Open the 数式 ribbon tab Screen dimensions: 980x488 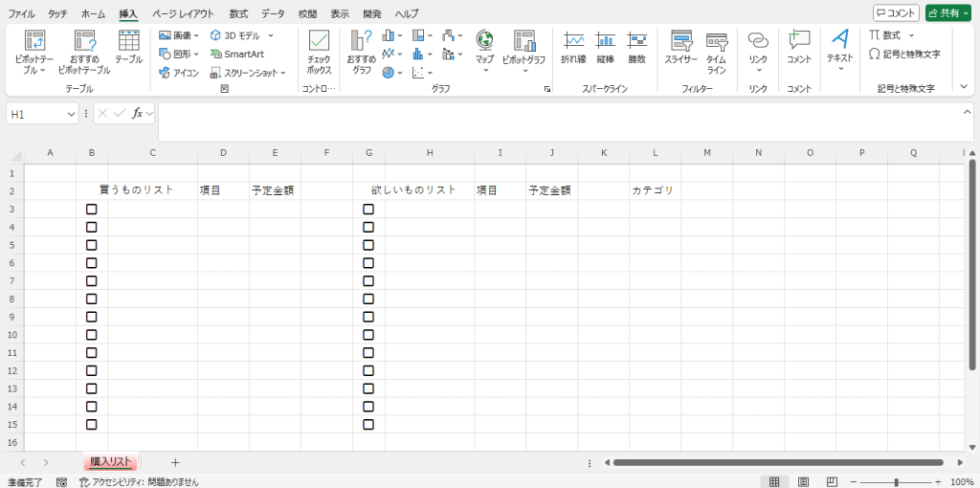[238, 13]
